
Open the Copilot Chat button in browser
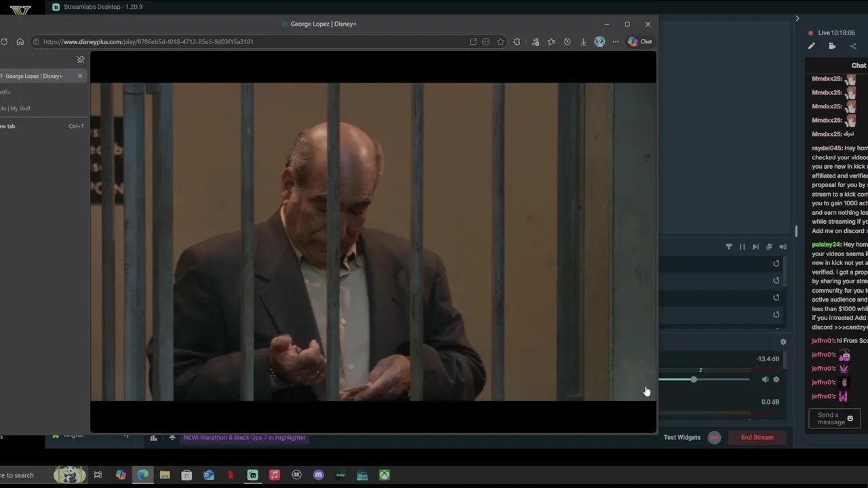639,41
